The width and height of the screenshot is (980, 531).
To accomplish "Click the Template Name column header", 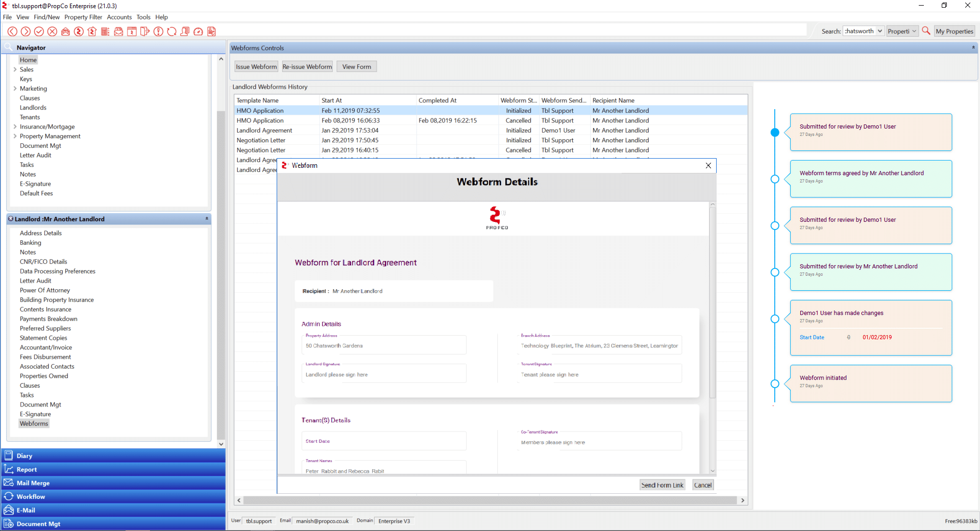I will coord(277,100).
